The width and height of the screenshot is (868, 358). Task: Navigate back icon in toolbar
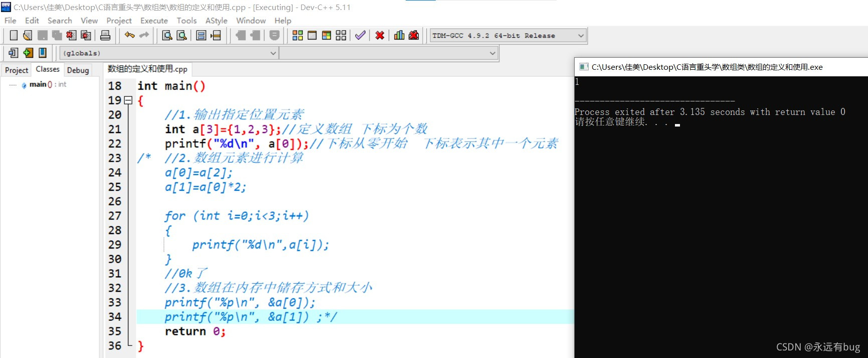(x=241, y=35)
